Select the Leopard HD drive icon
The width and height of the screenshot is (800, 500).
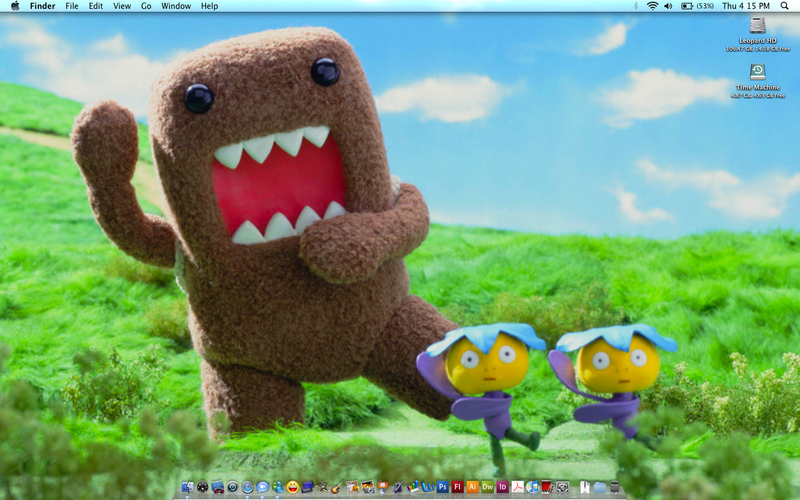[x=758, y=26]
